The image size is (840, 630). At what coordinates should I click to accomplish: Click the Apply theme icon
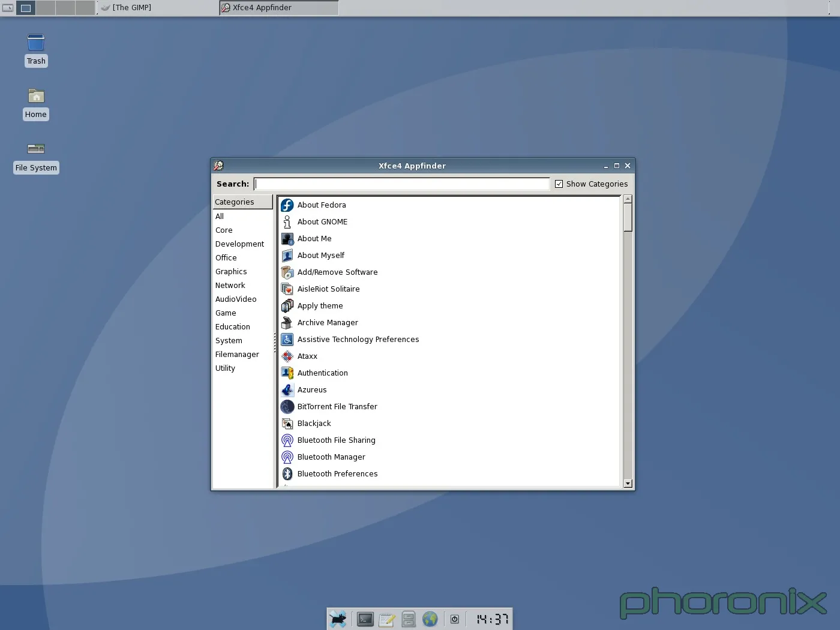tap(287, 306)
